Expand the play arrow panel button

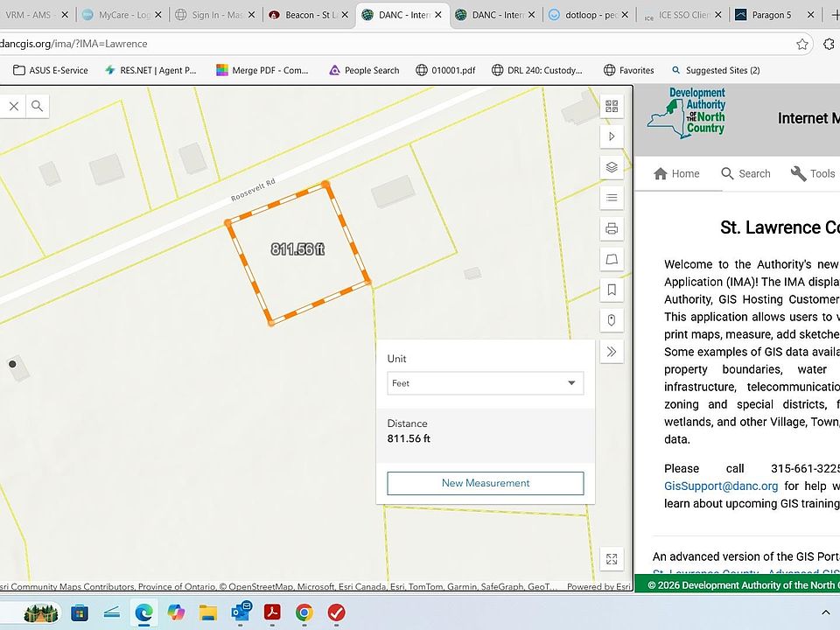(612, 136)
